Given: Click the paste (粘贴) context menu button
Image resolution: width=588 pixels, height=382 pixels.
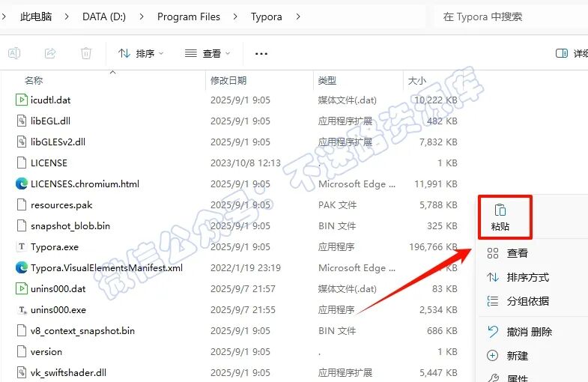Looking at the screenshot, I should 500,217.
